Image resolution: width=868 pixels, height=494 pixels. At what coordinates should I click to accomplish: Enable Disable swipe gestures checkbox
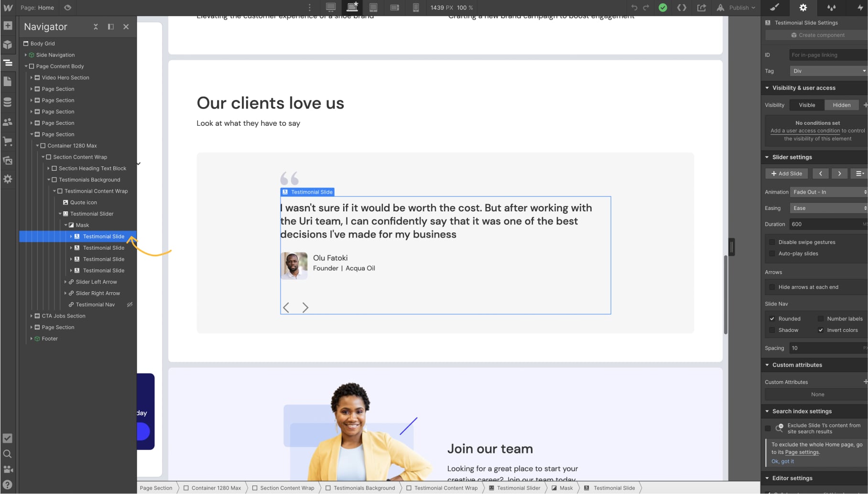pyautogui.click(x=772, y=242)
